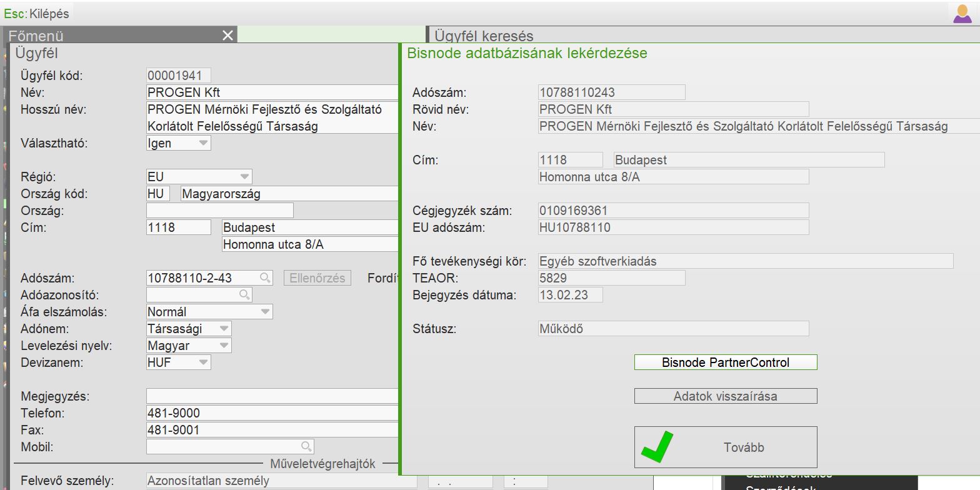Close the Főmenü tab with its X
The width and height of the screenshot is (980, 490).
coord(227,36)
